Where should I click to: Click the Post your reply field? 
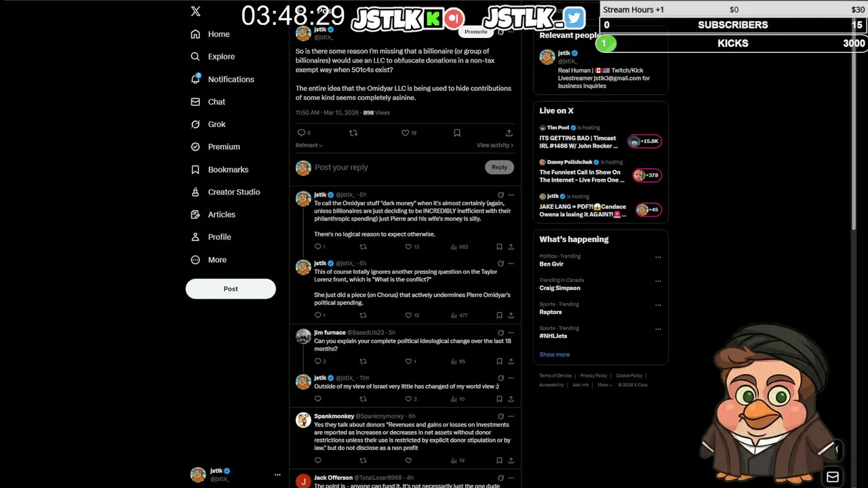397,167
